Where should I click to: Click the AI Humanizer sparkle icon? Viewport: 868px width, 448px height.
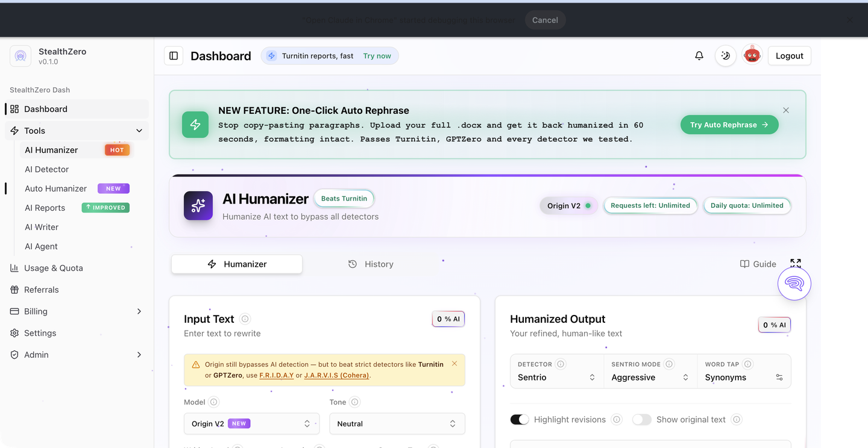point(198,206)
